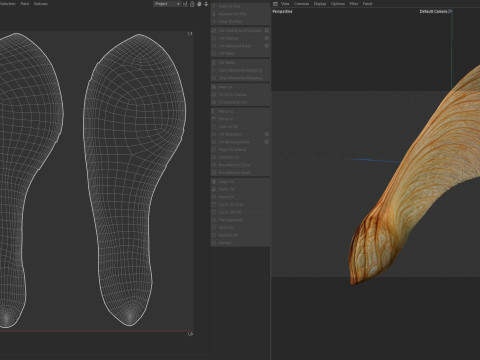This screenshot has width=480, height=360.
Task: Choose Max UV command
Action: [240, 87]
